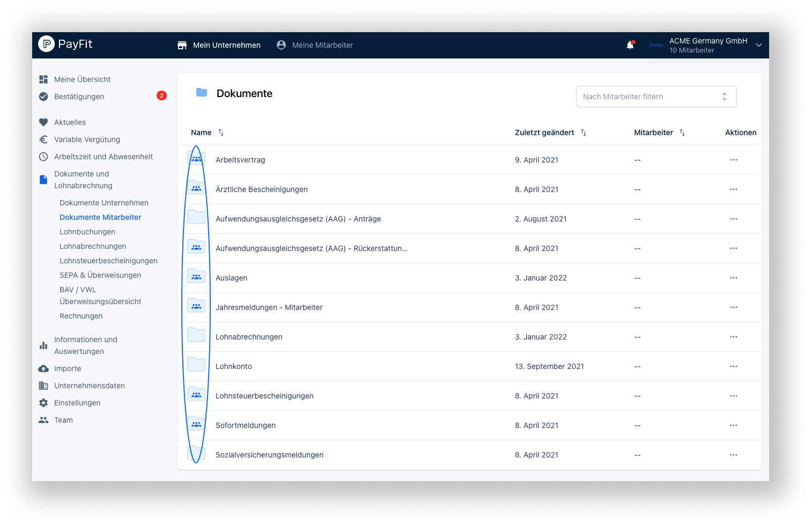Open notifications bell icon
This screenshot has width=812, height=524.
630,45
